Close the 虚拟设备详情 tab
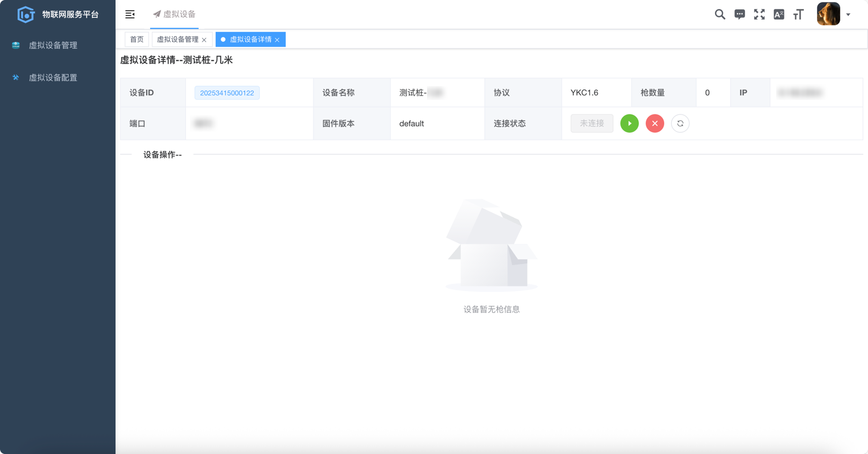Screen dimensions: 868x454 pyautogui.click(x=278, y=40)
